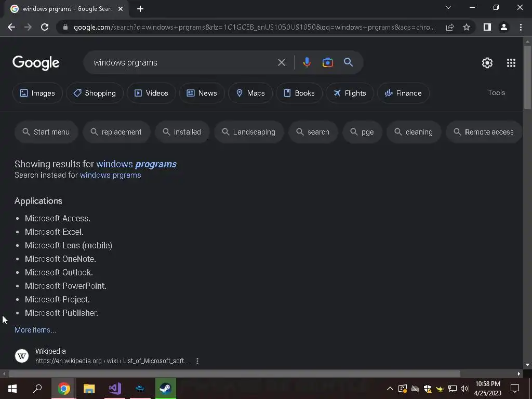Screen dimensions: 532x399
Task: Click Microsoft Publisher list item
Action: (x=61, y=313)
